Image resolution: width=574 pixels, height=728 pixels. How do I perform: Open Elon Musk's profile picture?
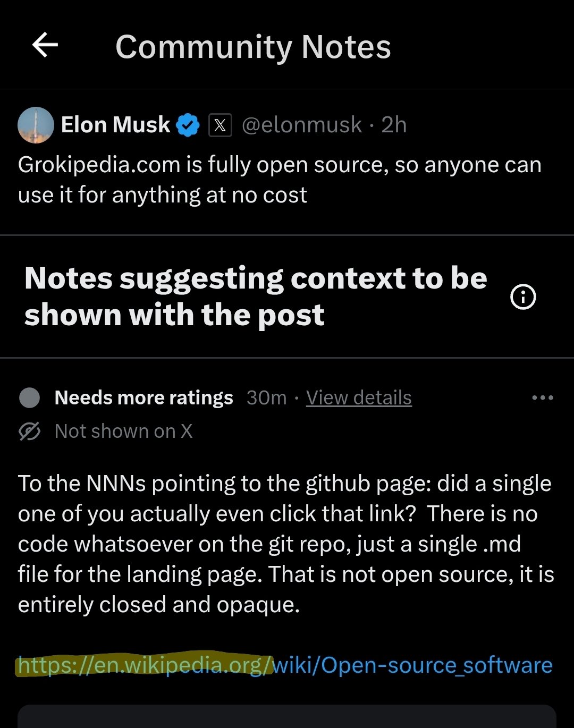[x=36, y=125]
